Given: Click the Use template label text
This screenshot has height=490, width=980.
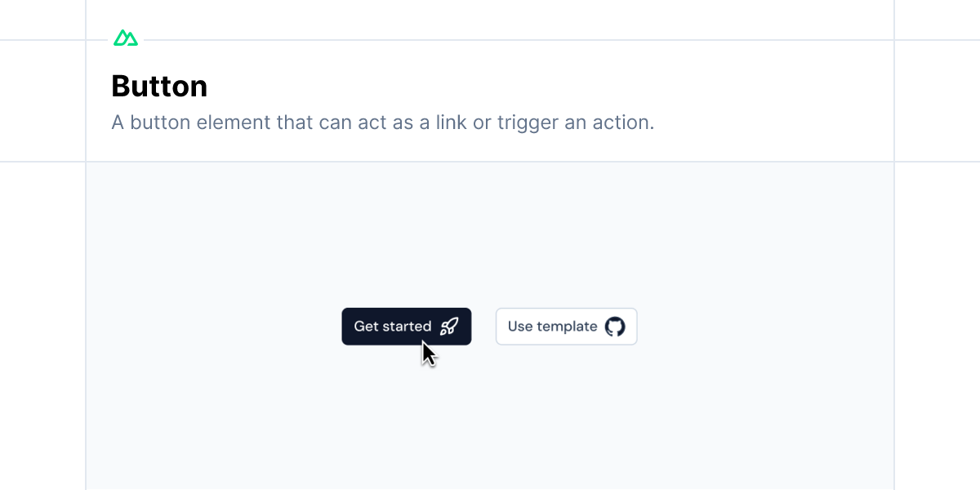Looking at the screenshot, I should pyautogui.click(x=551, y=326).
